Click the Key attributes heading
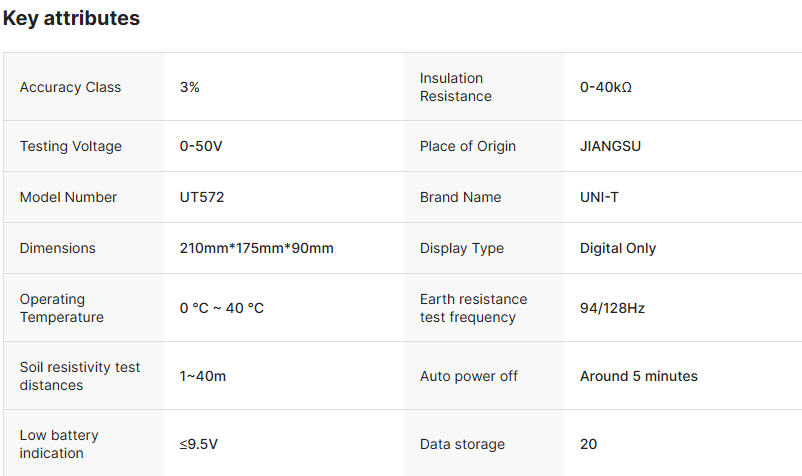The image size is (802, 476). click(x=71, y=18)
